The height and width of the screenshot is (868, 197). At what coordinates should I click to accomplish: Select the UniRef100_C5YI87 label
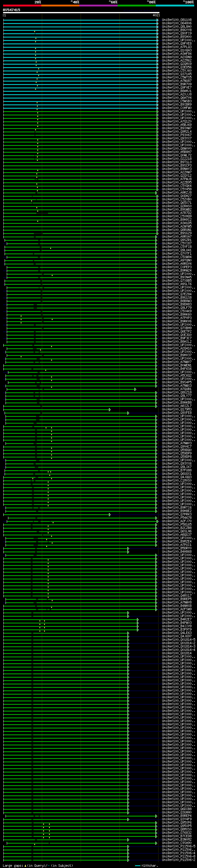tap(177, 243)
